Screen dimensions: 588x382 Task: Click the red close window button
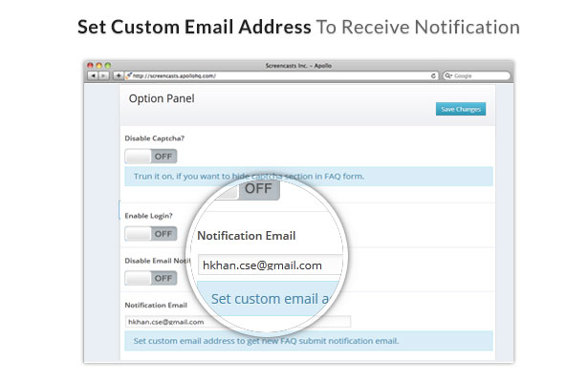click(90, 66)
